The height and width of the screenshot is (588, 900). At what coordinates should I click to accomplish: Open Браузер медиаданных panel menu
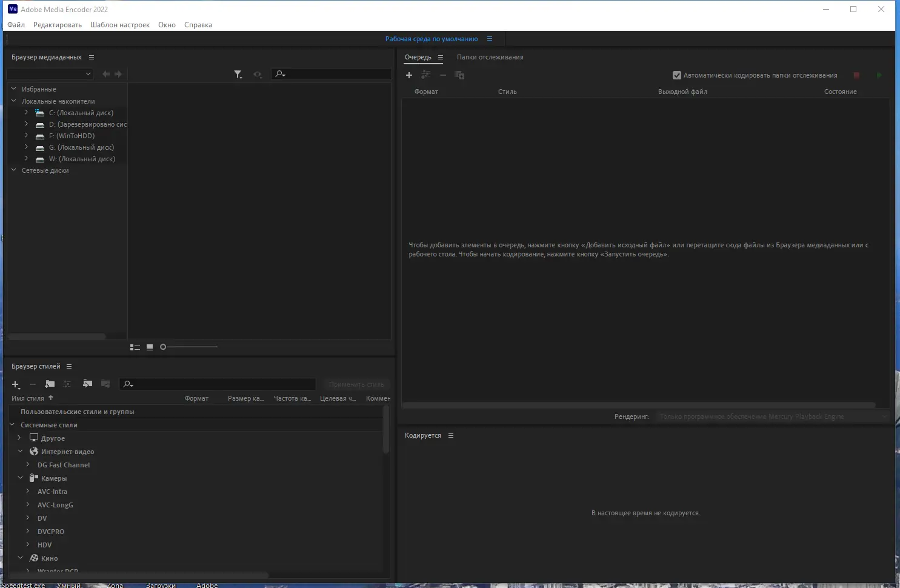(92, 57)
